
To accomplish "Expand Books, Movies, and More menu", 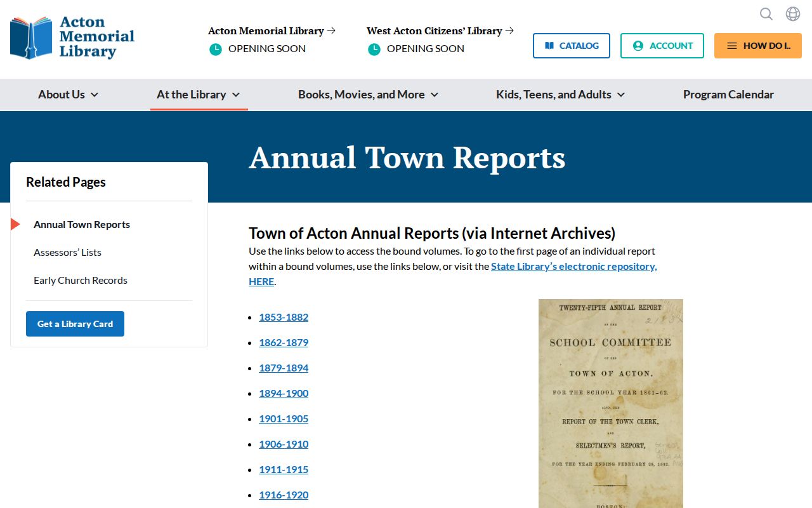I will pyautogui.click(x=368, y=95).
